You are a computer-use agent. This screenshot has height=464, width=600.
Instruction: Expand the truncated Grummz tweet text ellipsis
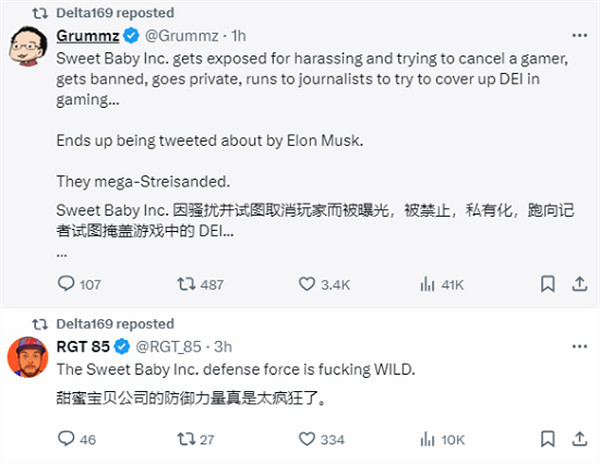(62, 253)
